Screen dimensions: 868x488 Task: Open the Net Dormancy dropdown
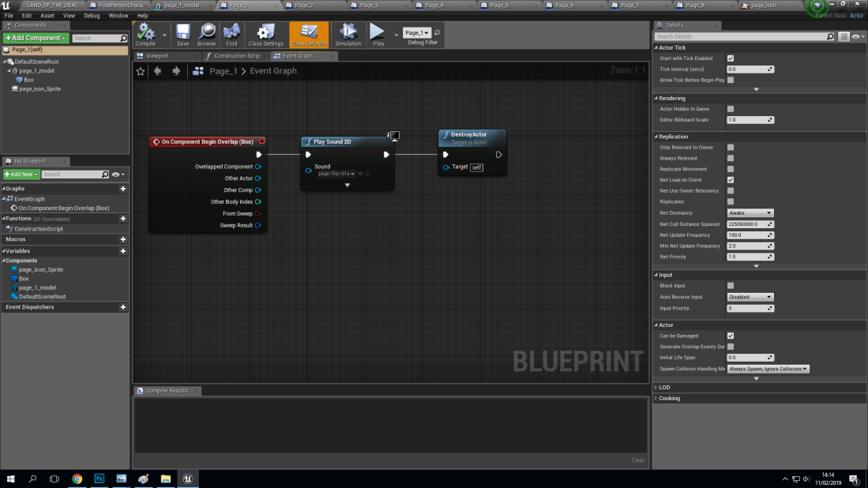[x=750, y=212]
